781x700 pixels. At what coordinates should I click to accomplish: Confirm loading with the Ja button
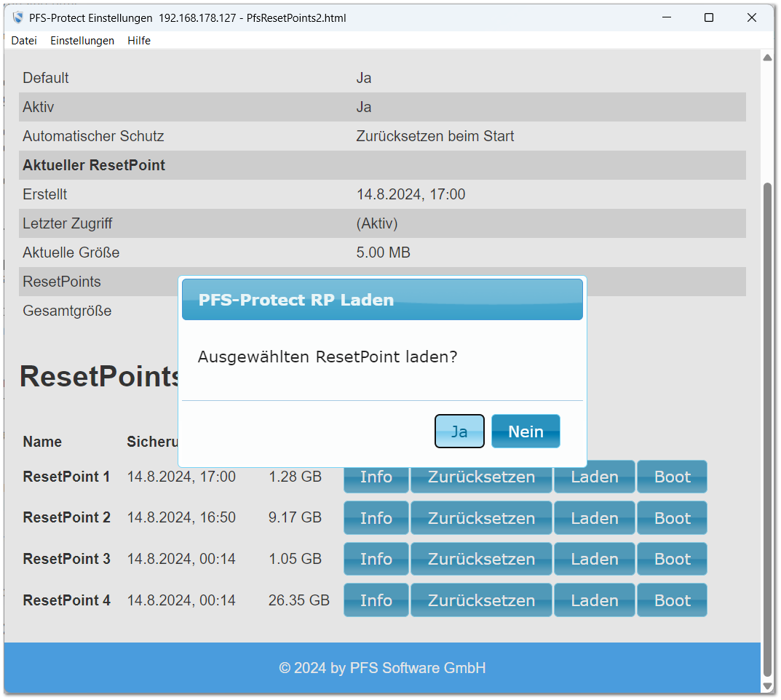(x=459, y=431)
